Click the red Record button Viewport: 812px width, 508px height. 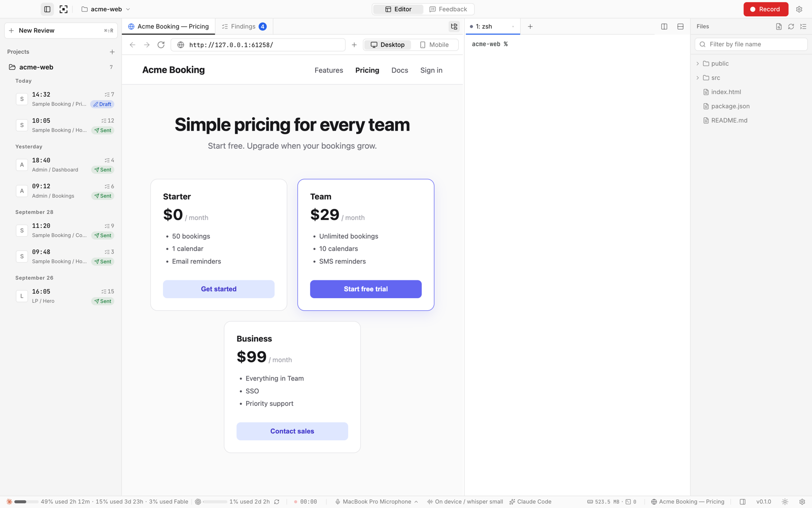pyautogui.click(x=766, y=9)
